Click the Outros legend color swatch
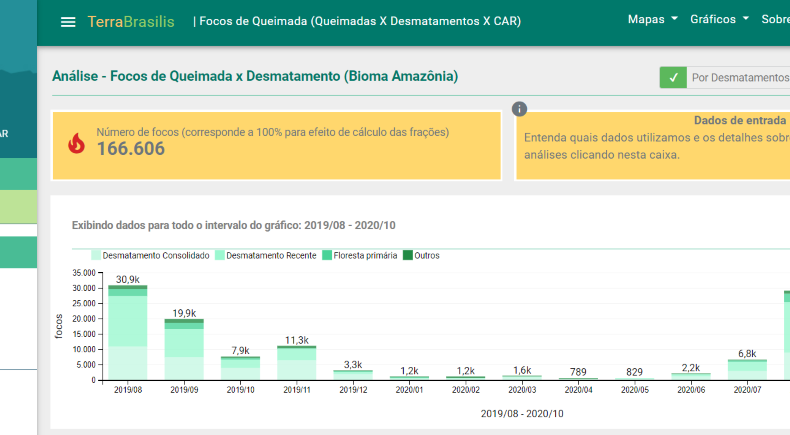The height and width of the screenshot is (435, 790). [x=407, y=255]
